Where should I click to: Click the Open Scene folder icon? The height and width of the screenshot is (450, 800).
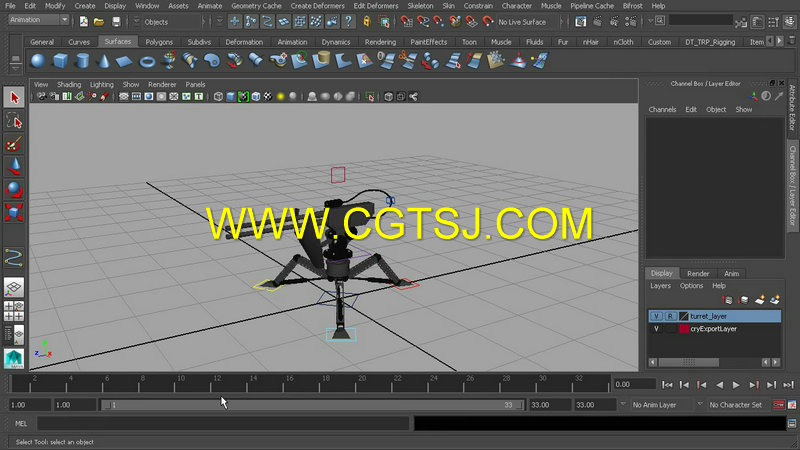(99, 21)
